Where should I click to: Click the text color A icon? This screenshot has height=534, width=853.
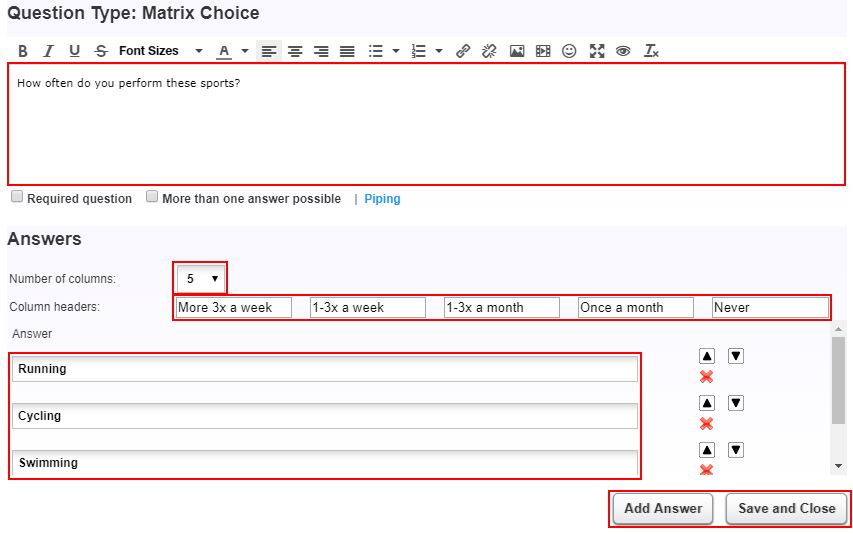[x=224, y=51]
